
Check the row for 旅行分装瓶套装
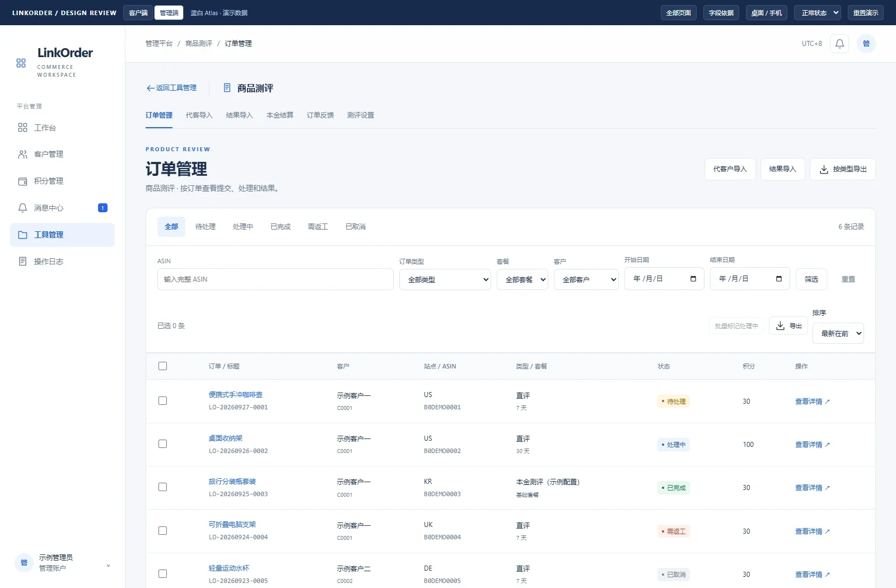coord(163,487)
